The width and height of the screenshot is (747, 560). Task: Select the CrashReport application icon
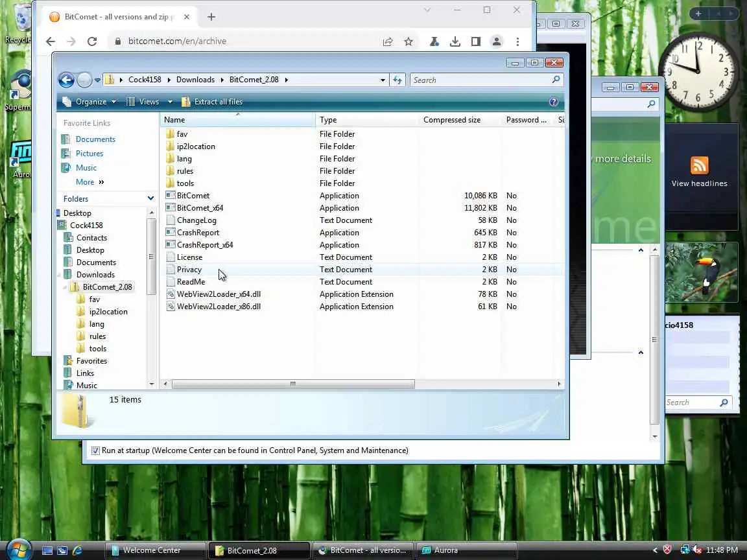click(x=170, y=233)
